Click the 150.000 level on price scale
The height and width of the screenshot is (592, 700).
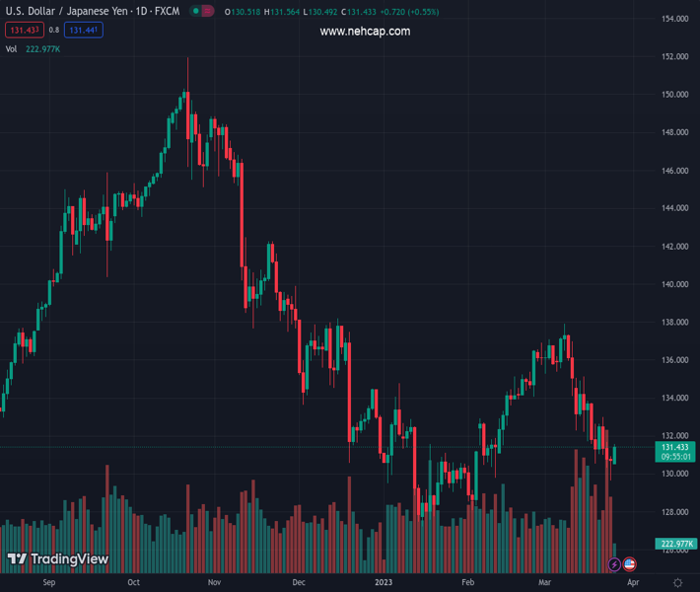(x=674, y=95)
